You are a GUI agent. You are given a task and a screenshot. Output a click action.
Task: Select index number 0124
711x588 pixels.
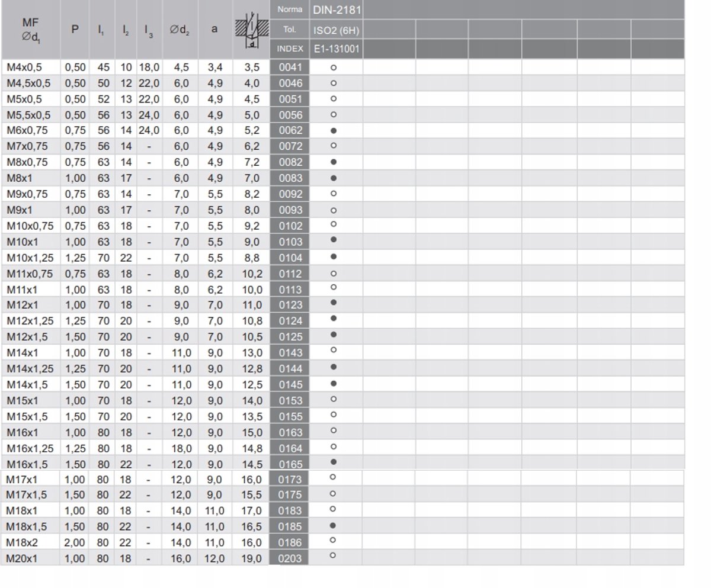click(290, 321)
